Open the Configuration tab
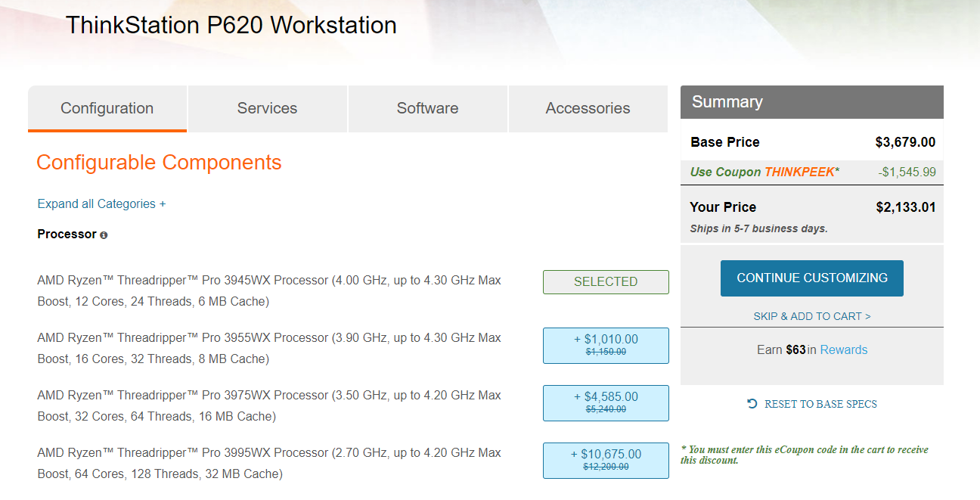This screenshot has height=500, width=980. [107, 108]
